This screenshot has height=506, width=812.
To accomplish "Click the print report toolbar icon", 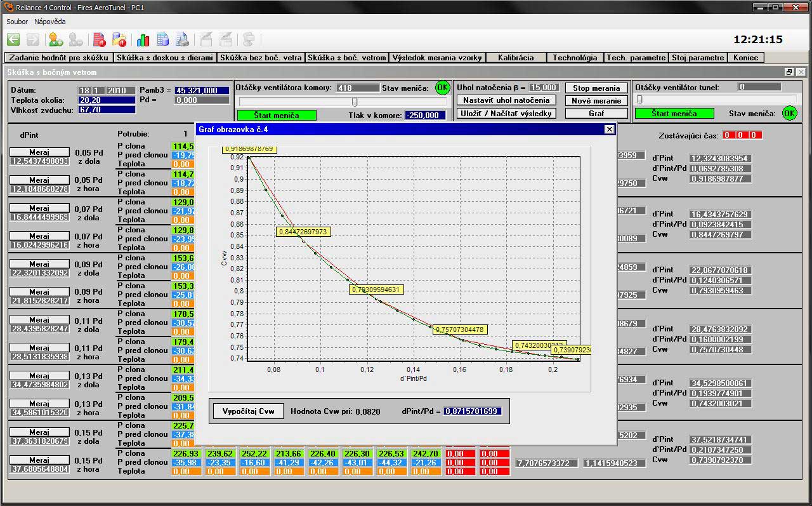I will click(182, 40).
